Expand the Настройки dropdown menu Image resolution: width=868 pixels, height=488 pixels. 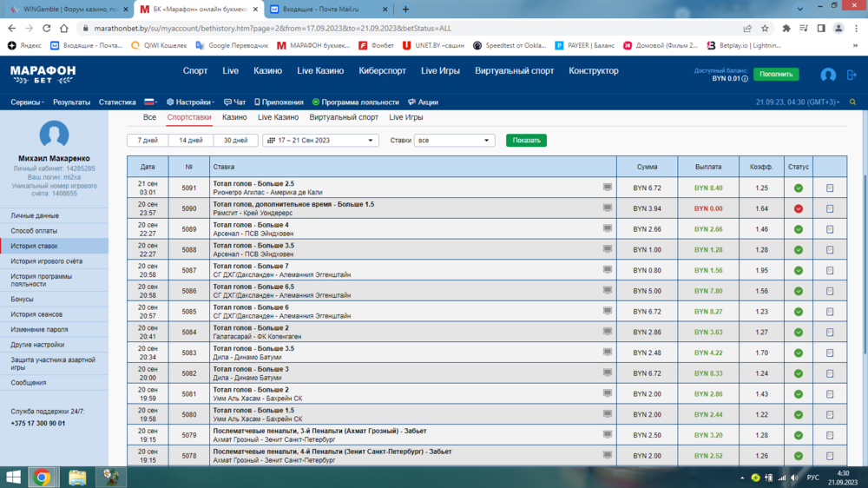[x=191, y=102]
